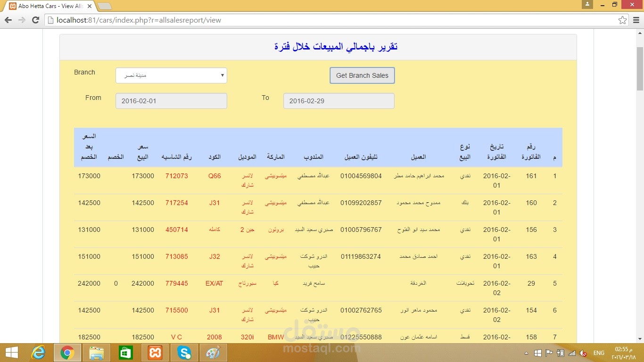This screenshot has height=362, width=644.
Task: Open File Explorer from the taskbar
Action: (x=96, y=353)
